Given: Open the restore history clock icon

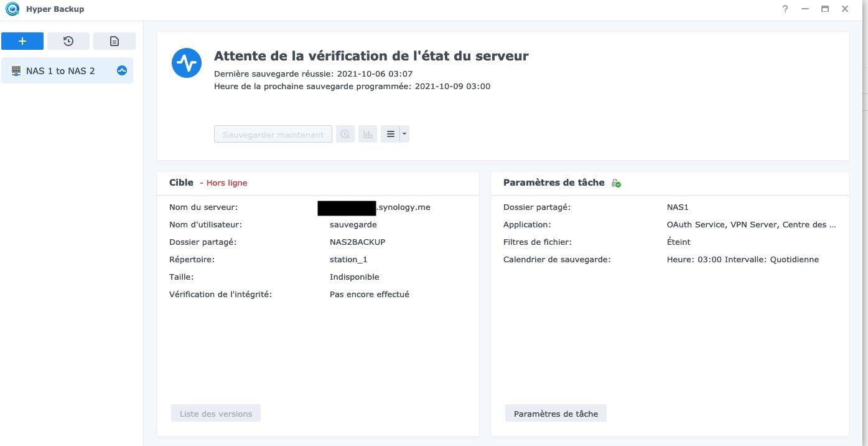Looking at the screenshot, I should coord(68,41).
